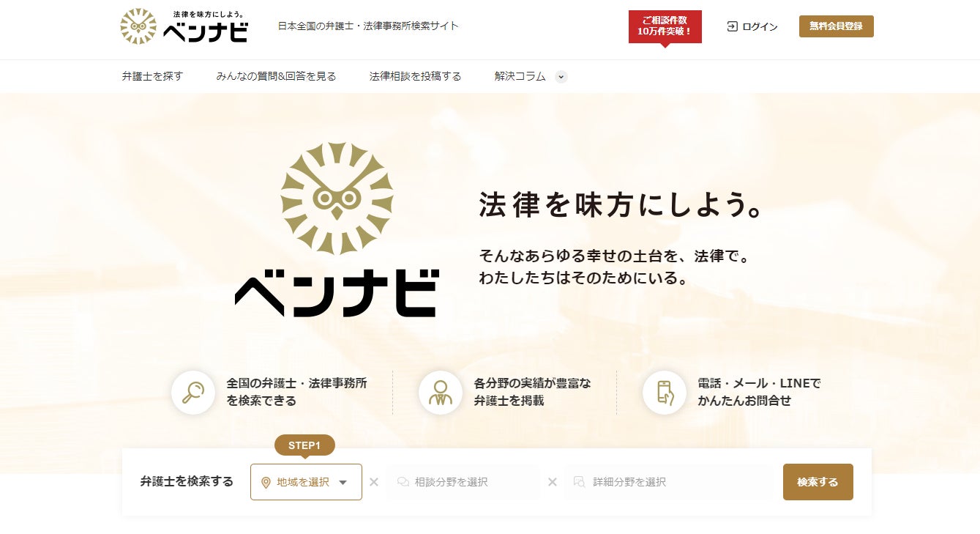The height and width of the screenshot is (534, 980).
Task: Click the large owl emblem in hero banner
Action: (337, 199)
